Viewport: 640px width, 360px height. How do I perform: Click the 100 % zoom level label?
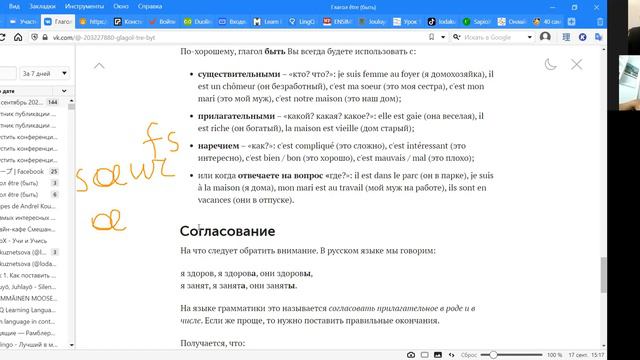point(554,355)
